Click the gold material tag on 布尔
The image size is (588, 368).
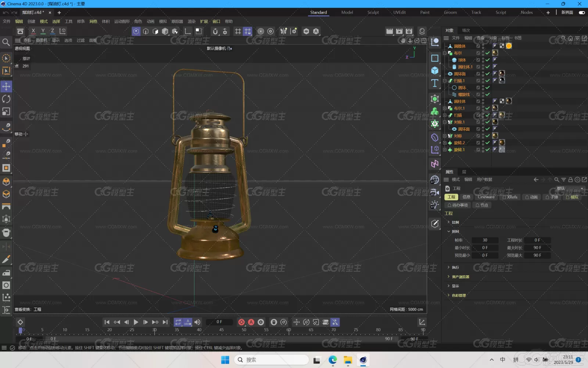click(495, 53)
